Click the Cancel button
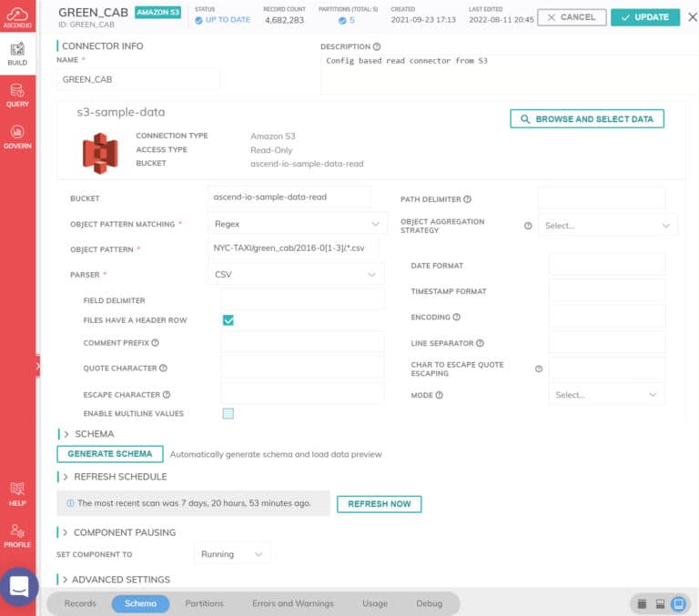699x616 pixels. [x=572, y=17]
